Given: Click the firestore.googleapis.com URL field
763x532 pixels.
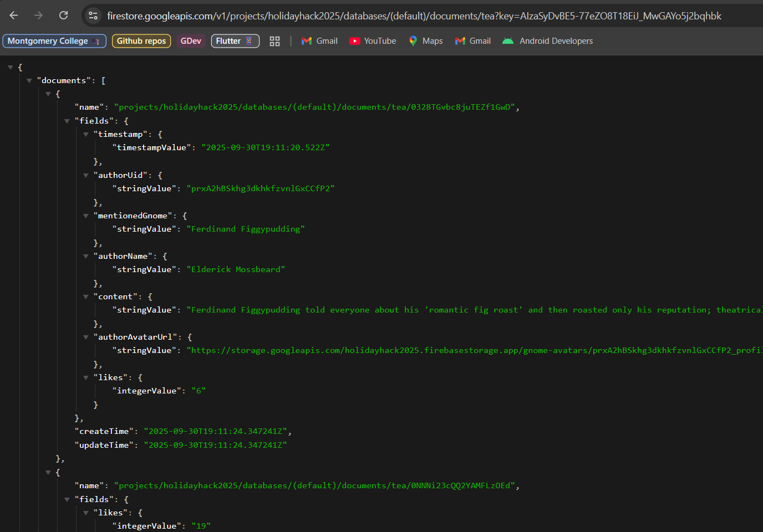Looking at the screenshot, I should coord(414,16).
